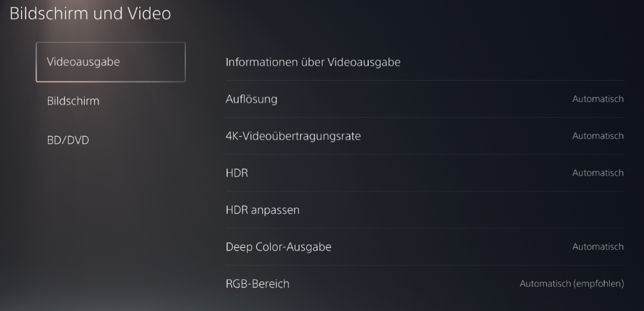Click empty space right of Informationen über Videoausgabe
The width and height of the screenshot is (644, 311).
tap(513, 62)
